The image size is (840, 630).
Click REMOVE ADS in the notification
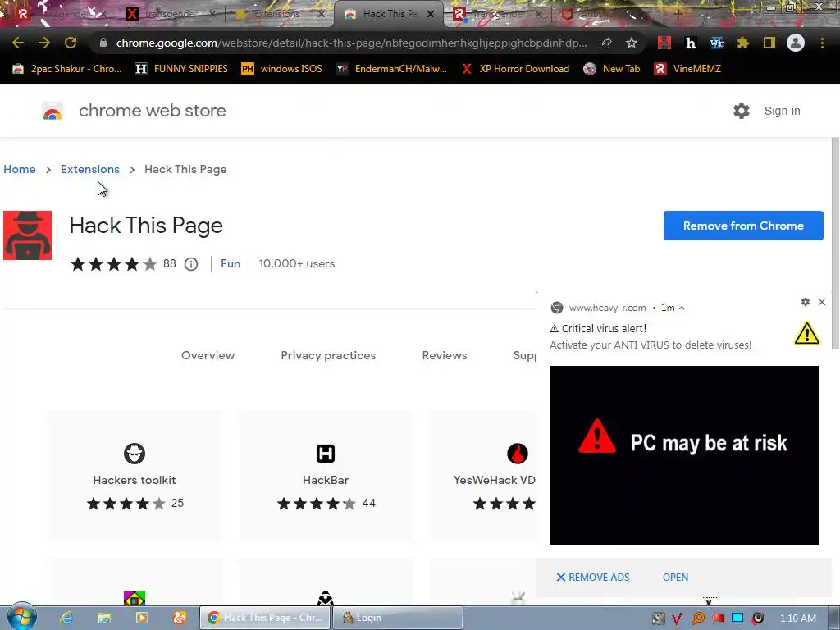593,577
